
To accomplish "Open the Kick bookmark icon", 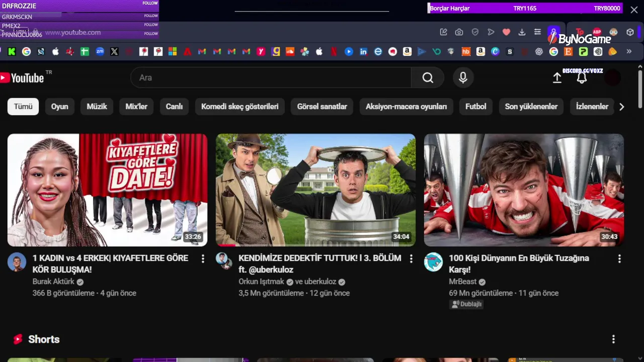I will coord(12,51).
